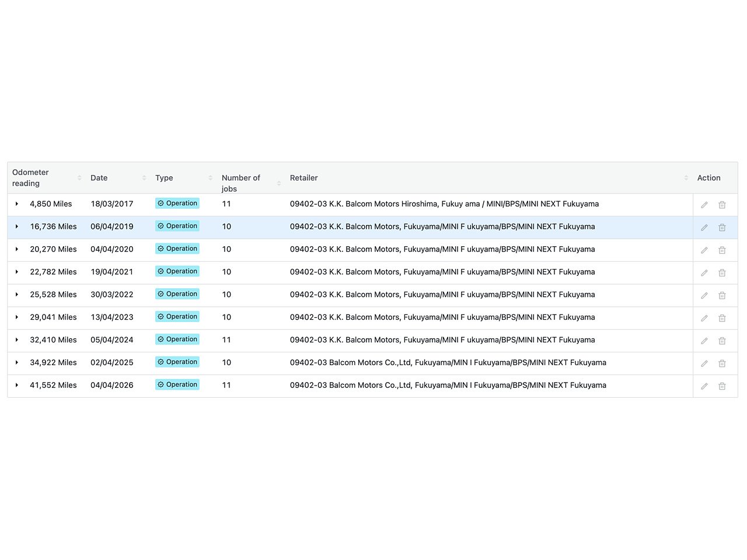The width and height of the screenshot is (747, 560).
Task: Click retailer text in 41,552 Miles row
Action: click(448, 385)
